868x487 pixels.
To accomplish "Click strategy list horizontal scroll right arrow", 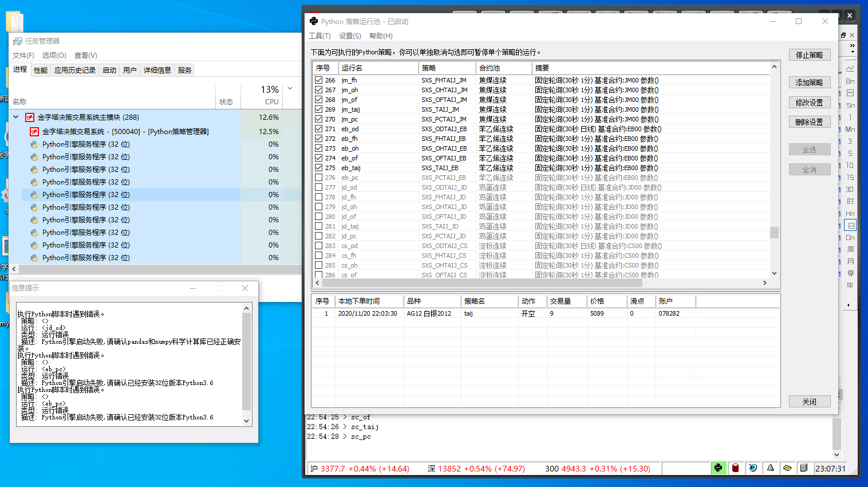I will coord(764,283).
